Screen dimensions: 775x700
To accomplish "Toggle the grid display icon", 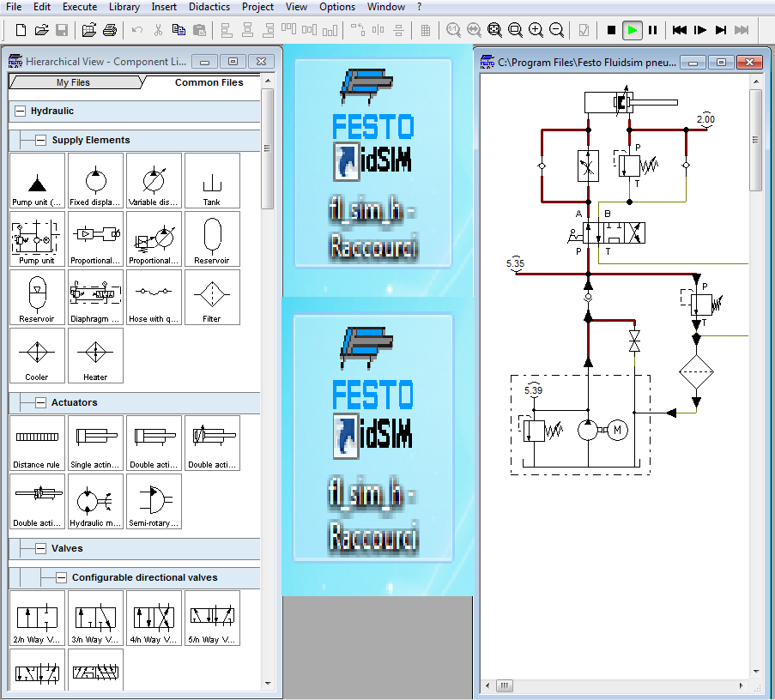I will [x=425, y=30].
